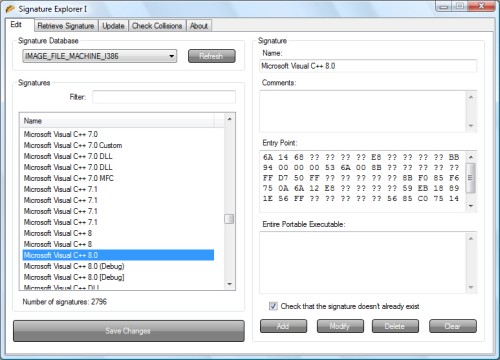
Task: Click the Refresh button
Action: [x=212, y=56]
